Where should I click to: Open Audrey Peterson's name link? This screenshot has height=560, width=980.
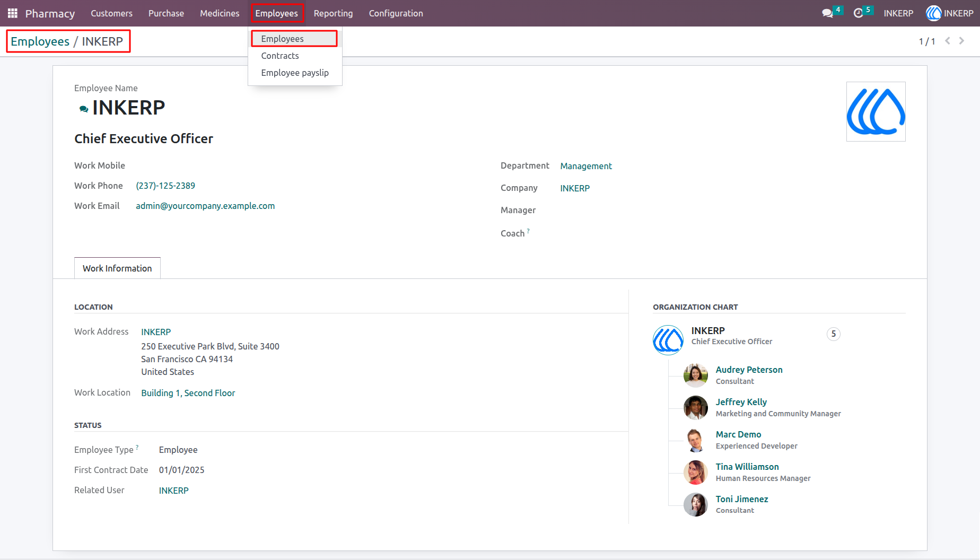[749, 370]
